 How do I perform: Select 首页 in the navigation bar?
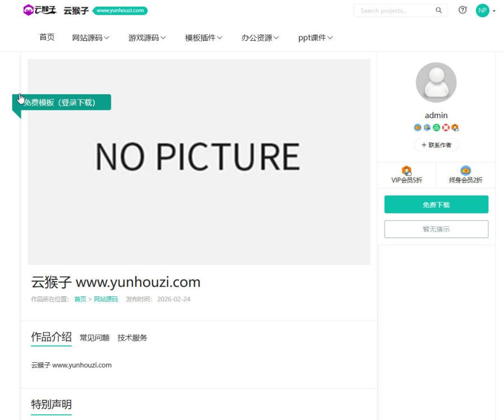pyautogui.click(x=46, y=38)
